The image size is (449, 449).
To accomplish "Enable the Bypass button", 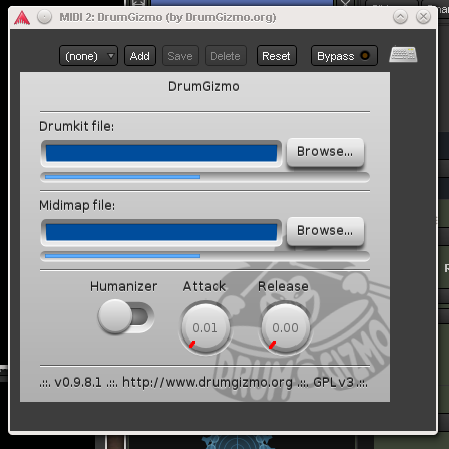I will coord(344,56).
